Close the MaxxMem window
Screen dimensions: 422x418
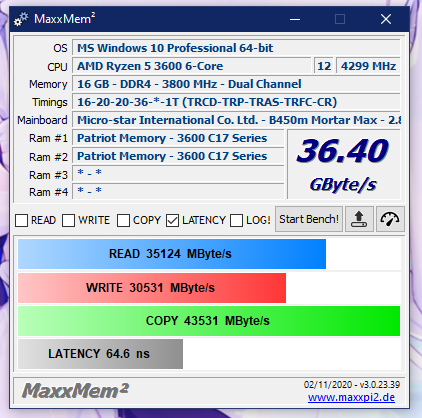[x=386, y=19]
